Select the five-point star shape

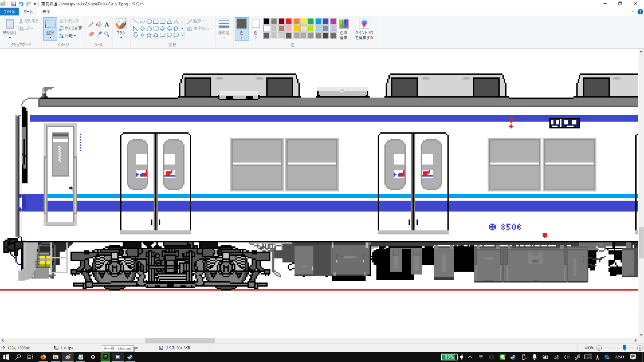point(149,35)
